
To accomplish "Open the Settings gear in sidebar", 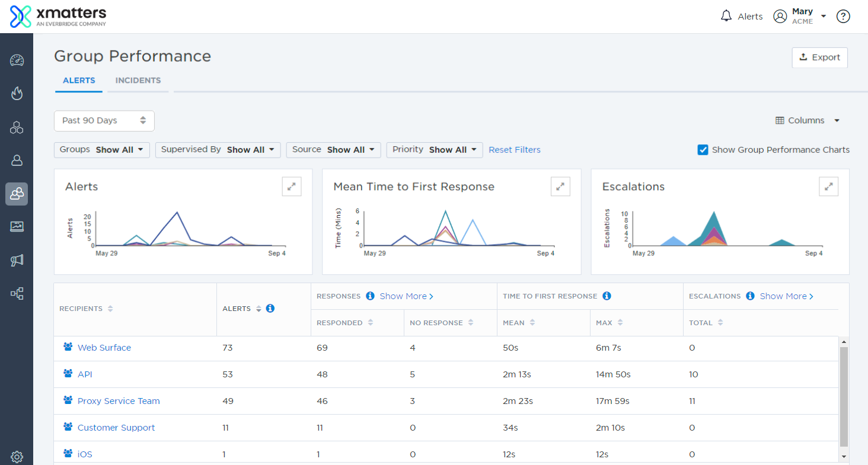I will coord(17,457).
